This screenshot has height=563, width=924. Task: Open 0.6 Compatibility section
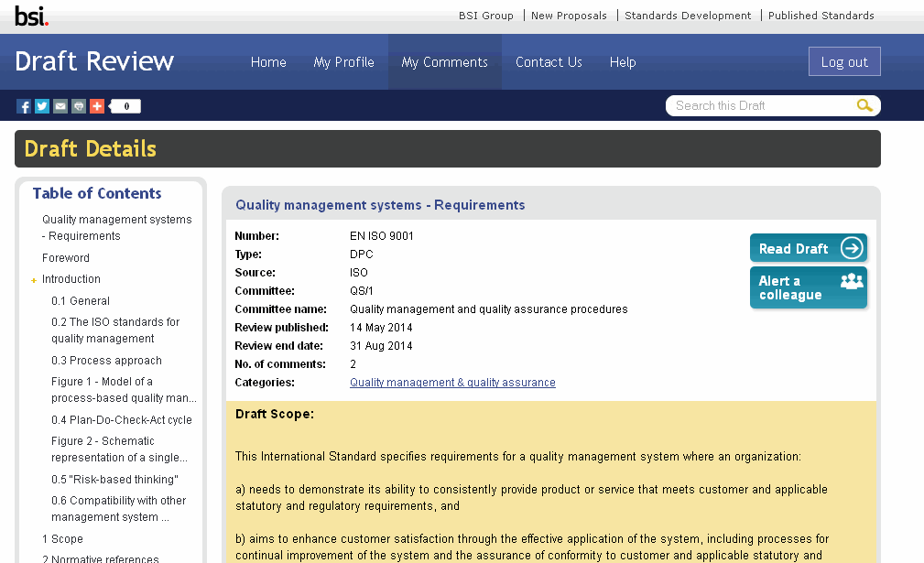click(x=118, y=509)
